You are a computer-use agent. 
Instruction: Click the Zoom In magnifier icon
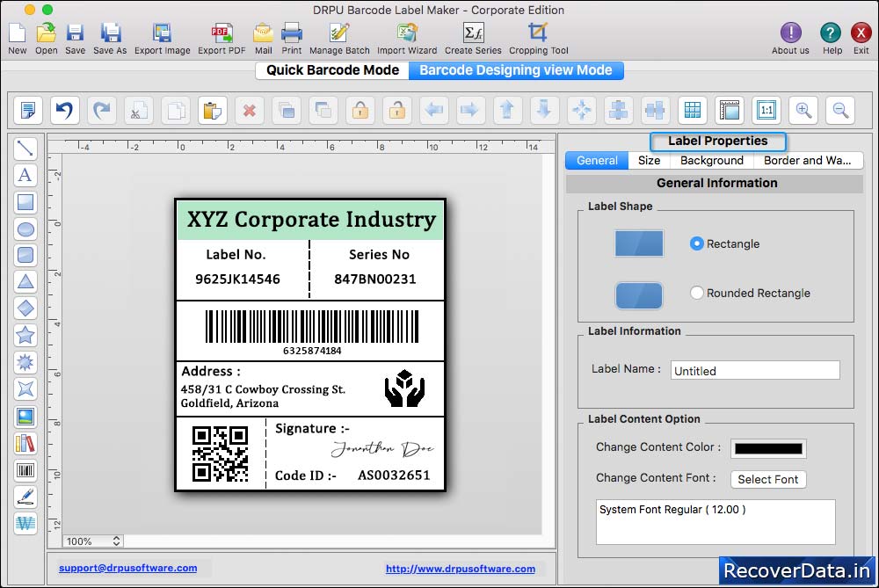point(803,110)
